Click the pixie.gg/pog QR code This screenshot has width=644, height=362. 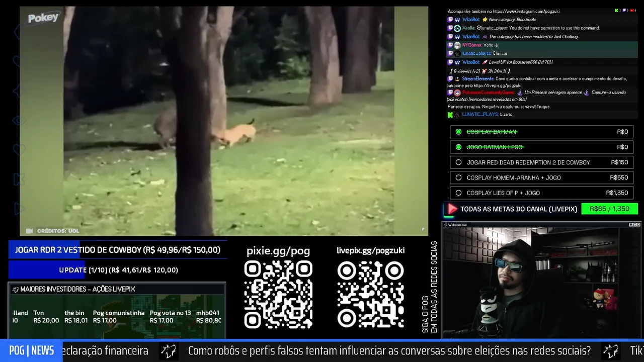point(278,295)
